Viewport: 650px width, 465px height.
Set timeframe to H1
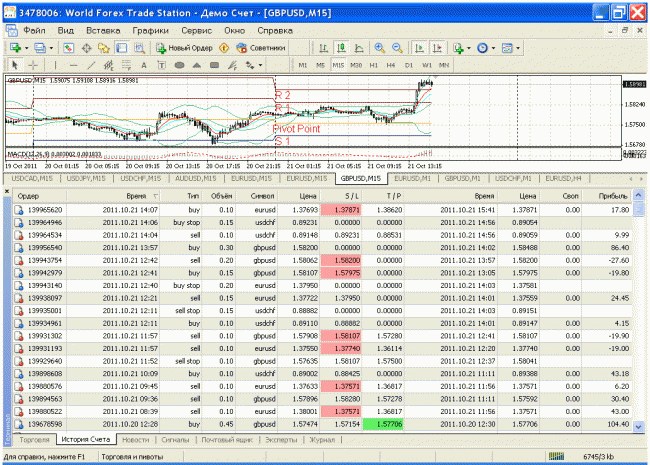pyautogui.click(x=374, y=65)
